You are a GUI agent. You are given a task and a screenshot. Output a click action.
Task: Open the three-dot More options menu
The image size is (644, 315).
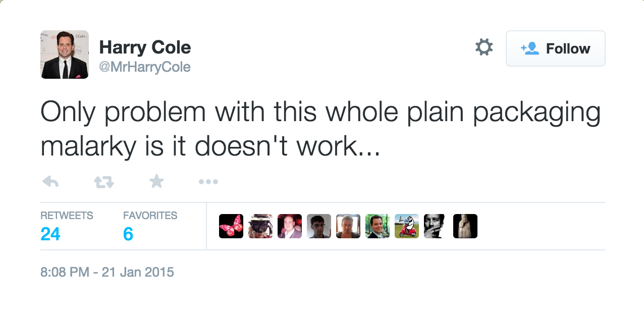(x=208, y=182)
